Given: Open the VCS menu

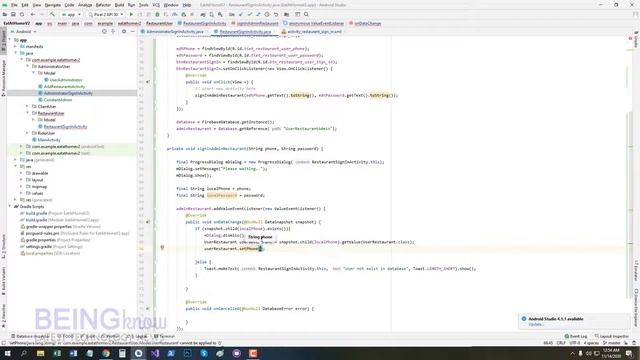Looking at the screenshot, I should point(156,5).
